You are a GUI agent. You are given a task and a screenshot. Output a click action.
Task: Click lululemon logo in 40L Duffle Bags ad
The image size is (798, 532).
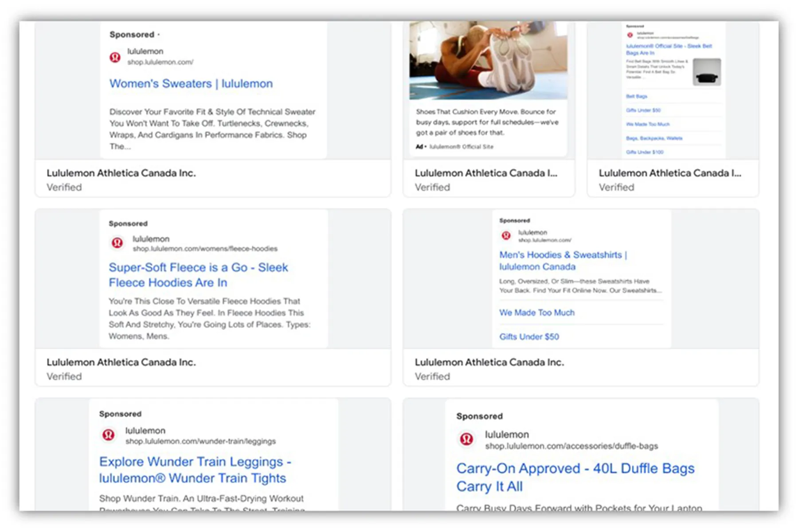(x=466, y=439)
